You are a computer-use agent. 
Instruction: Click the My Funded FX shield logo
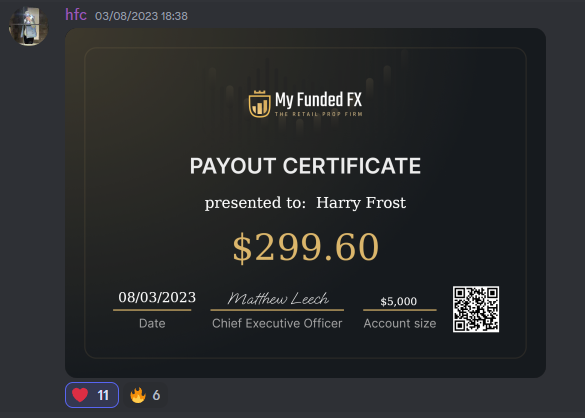tap(260, 104)
